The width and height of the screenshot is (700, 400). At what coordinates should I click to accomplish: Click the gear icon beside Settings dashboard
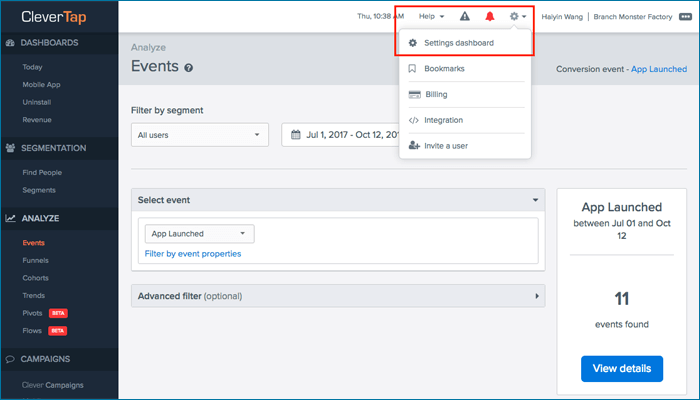click(413, 43)
